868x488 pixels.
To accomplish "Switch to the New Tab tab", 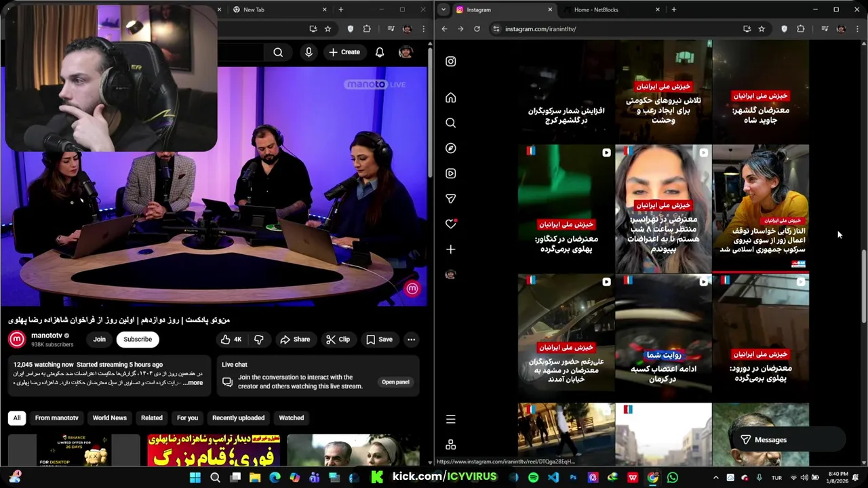I will pos(278,9).
